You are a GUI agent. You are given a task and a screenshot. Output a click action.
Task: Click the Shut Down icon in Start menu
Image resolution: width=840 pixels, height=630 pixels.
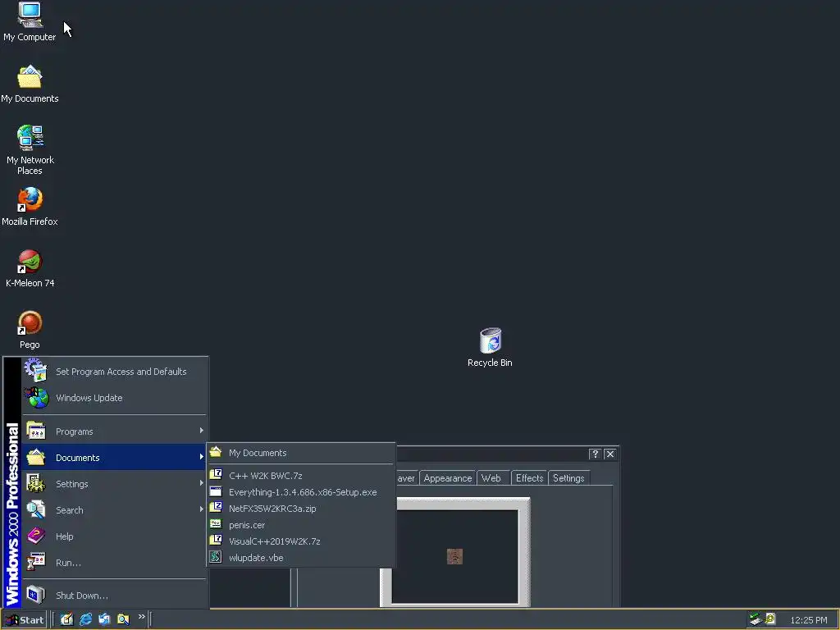tap(36, 595)
